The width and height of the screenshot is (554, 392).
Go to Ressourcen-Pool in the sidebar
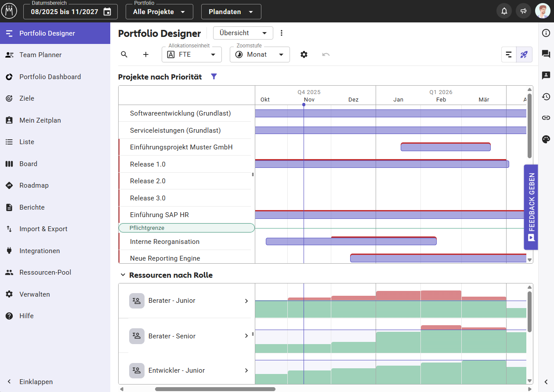click(x=45, y=272)
